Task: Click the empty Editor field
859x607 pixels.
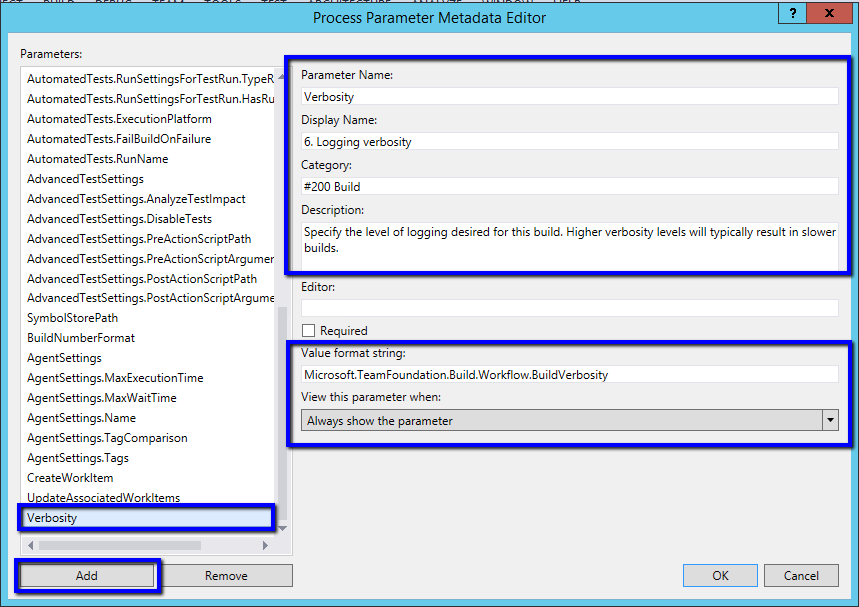Action: click(570, 307)
